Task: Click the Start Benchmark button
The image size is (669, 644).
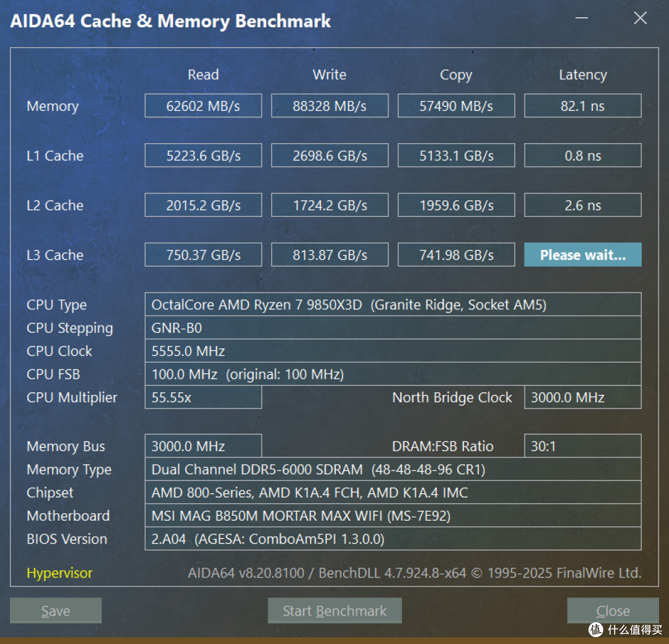Action: pyautogui.click(x=334, y=611)
